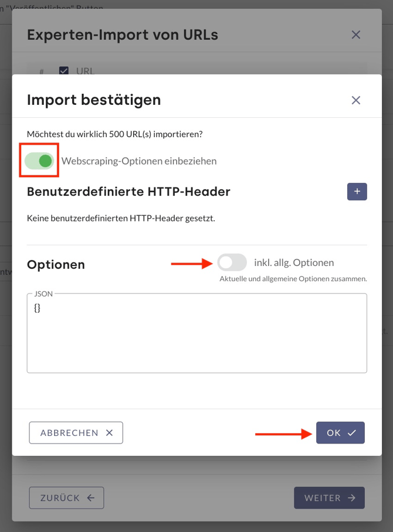Screen dimensions: 393x532
Task: Click the inkl. allg. Optionen label
Action: pos(294,262)
